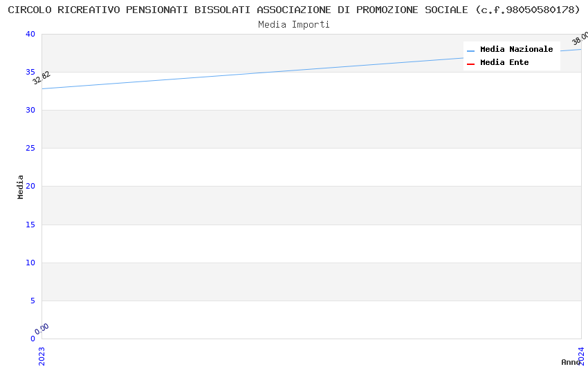This screenshot has width=588, height=380.
Task: Select the 2023 x-axis tick label
Action: tap(42, 356)
